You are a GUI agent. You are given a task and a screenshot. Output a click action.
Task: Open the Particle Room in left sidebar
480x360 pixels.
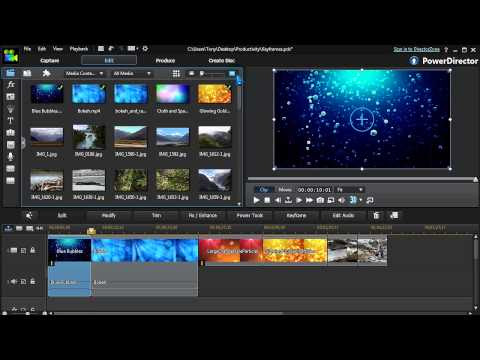click(x=11, y=109)
